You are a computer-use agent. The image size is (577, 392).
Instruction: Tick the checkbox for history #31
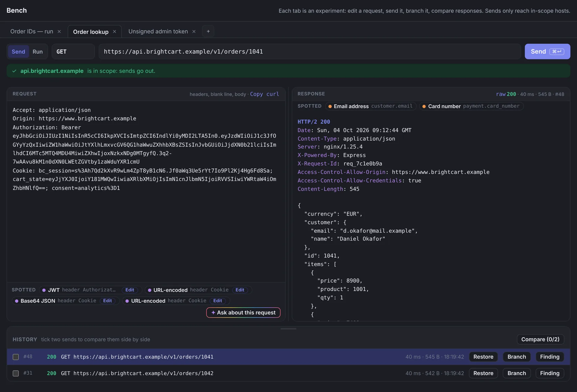click(x=16, y=373)
